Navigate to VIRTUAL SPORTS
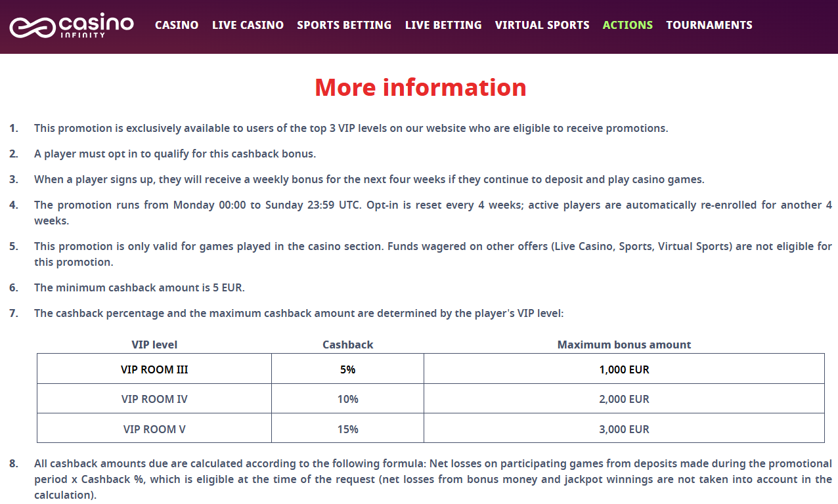Image resolution: width=838 pixels, height=504 pixels. (542, 25)
